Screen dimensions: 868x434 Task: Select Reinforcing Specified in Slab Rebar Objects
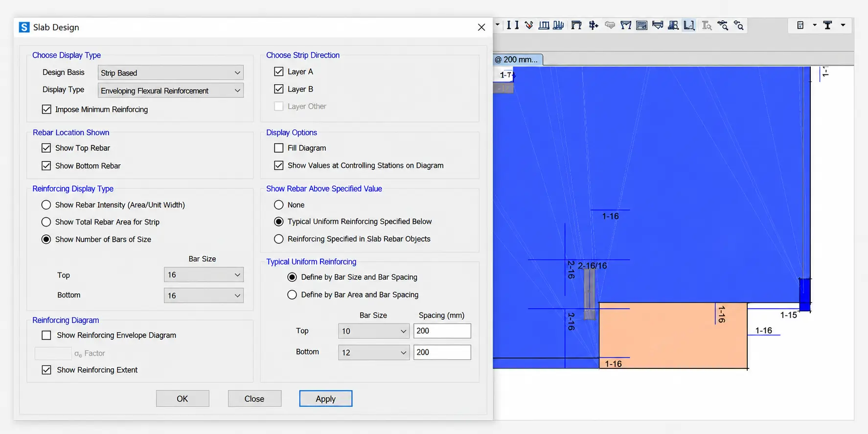click(279, 239)
